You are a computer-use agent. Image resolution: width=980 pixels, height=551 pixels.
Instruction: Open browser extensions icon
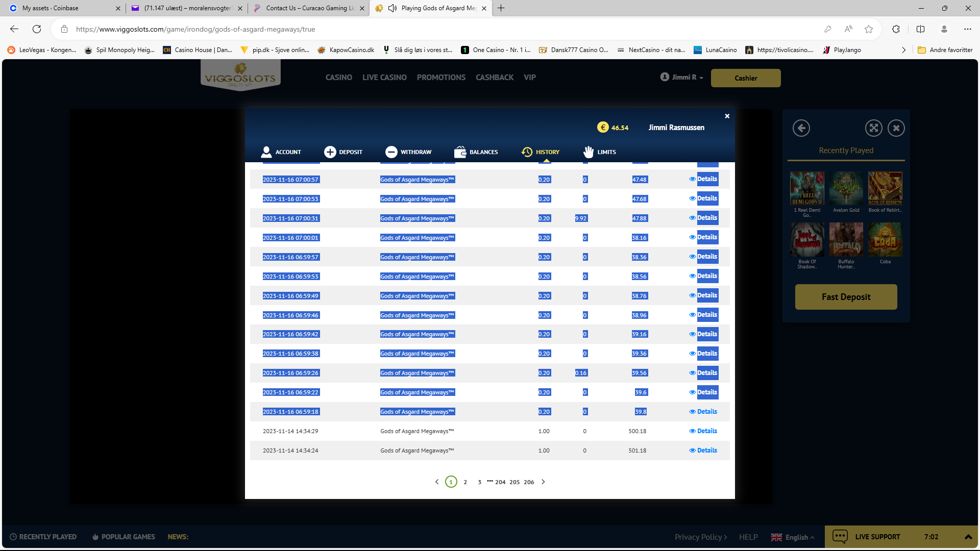coord(896,29)
